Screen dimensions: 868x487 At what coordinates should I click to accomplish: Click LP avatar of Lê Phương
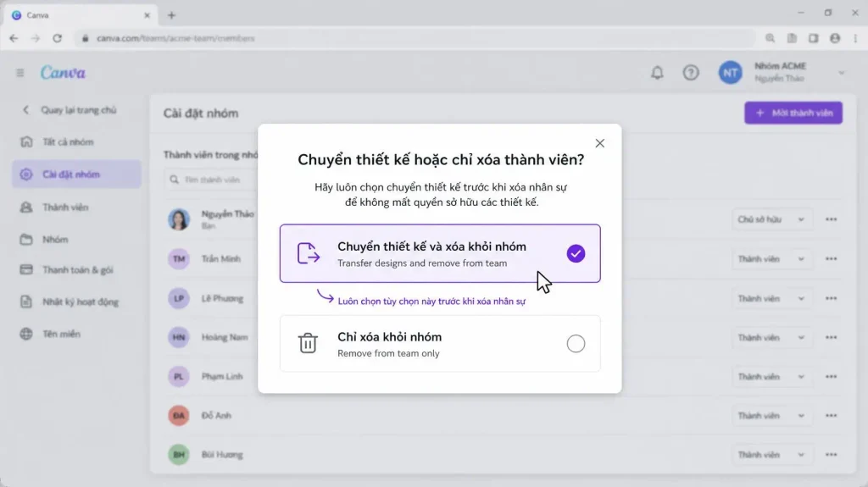[x=179, y=299]
